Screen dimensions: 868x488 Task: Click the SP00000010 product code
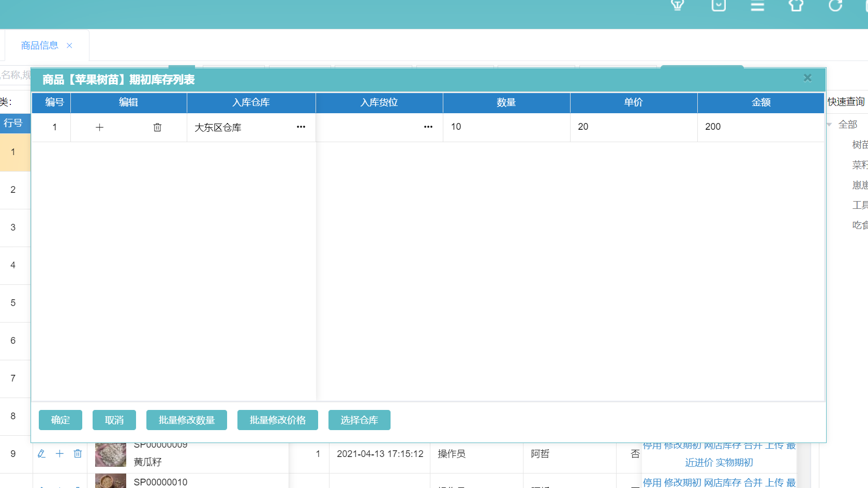click(160, 482)
